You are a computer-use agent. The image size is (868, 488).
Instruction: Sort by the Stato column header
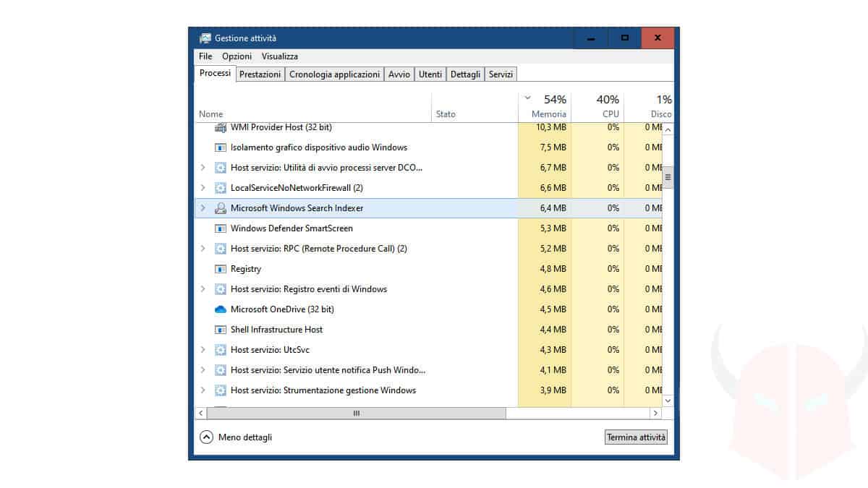pos(475,107)
